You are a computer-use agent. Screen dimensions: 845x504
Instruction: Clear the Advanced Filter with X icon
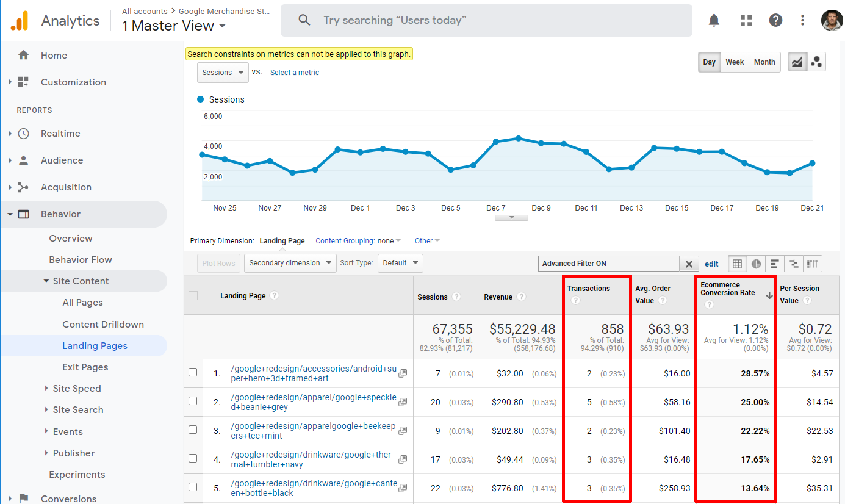click(689, 264)
